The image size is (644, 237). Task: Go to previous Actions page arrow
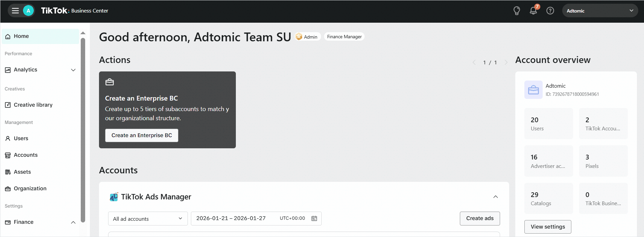474,62
